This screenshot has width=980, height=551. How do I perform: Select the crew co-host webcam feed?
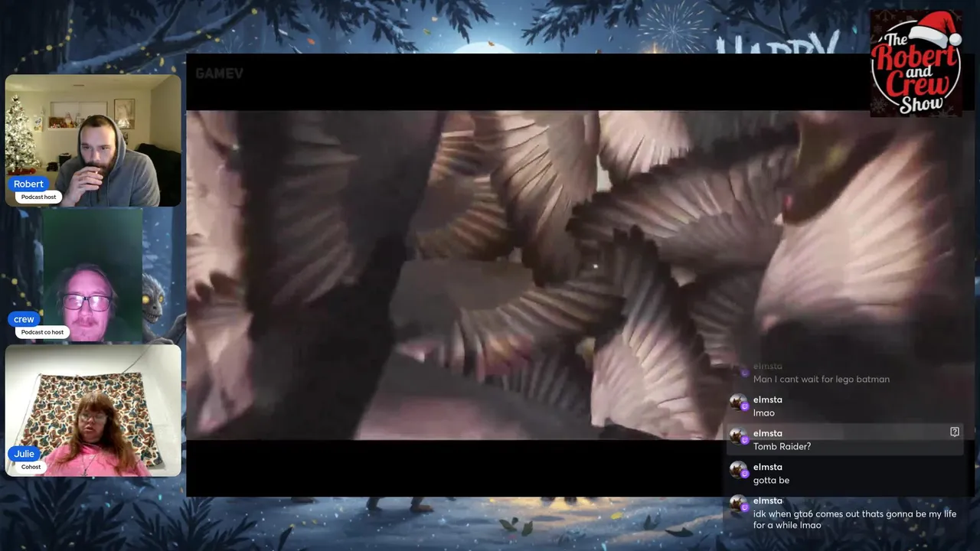tap(93, 275)
